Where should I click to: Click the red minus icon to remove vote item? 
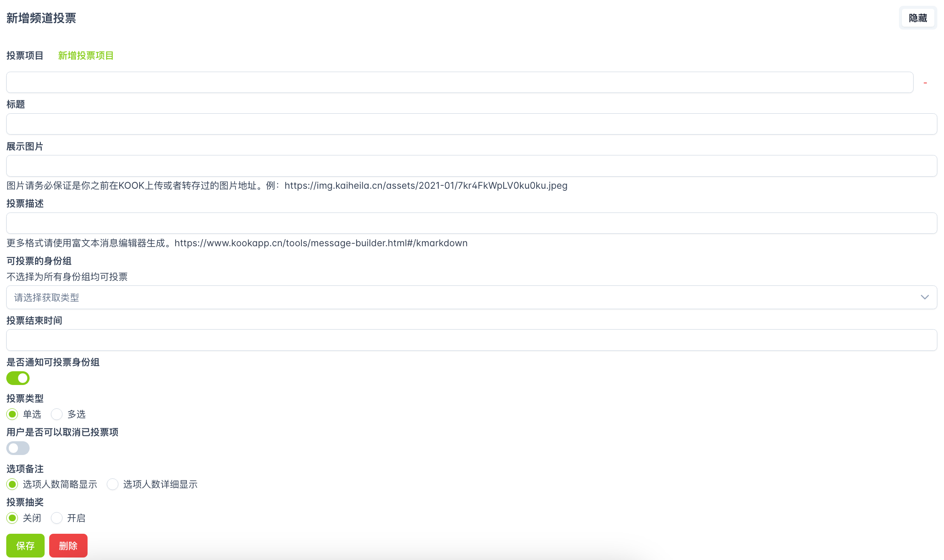[x=925, y=83]
